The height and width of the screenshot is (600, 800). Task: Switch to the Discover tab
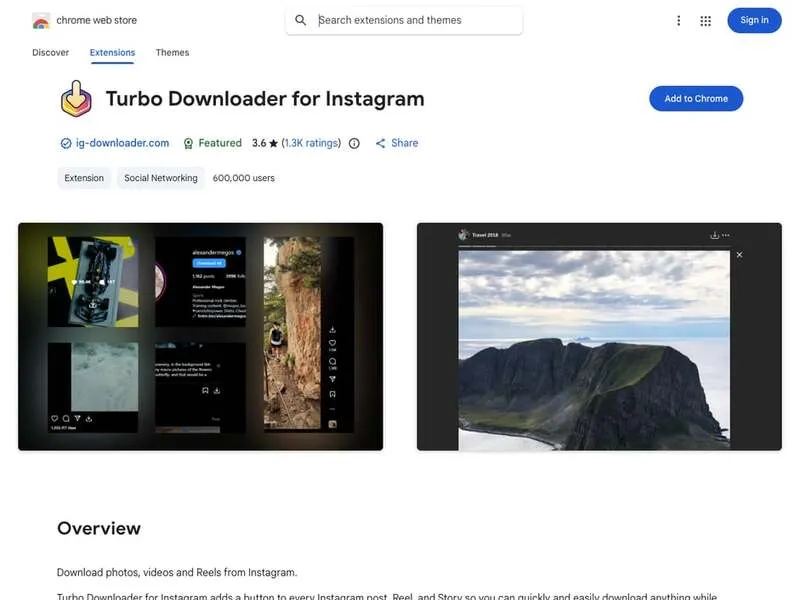(50, 52)
